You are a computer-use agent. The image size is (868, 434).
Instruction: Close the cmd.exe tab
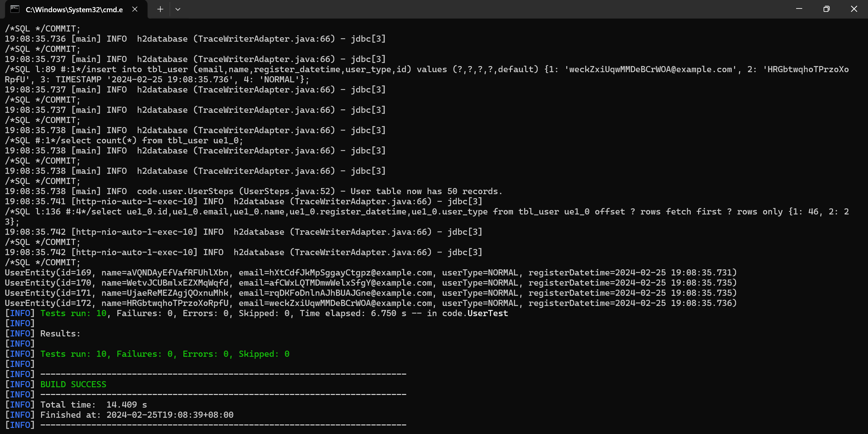135,9
